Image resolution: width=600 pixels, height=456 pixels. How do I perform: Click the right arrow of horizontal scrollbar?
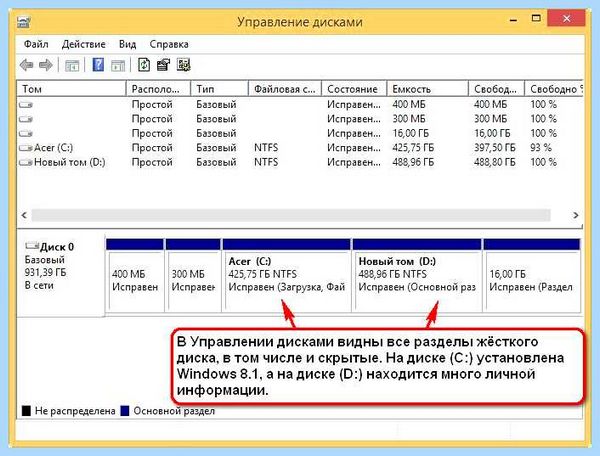[576, 215]
